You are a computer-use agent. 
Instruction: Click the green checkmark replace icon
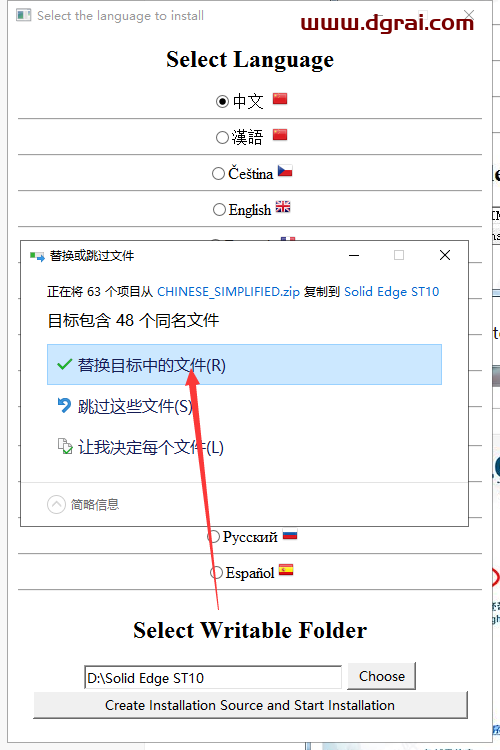click(64, 365)
